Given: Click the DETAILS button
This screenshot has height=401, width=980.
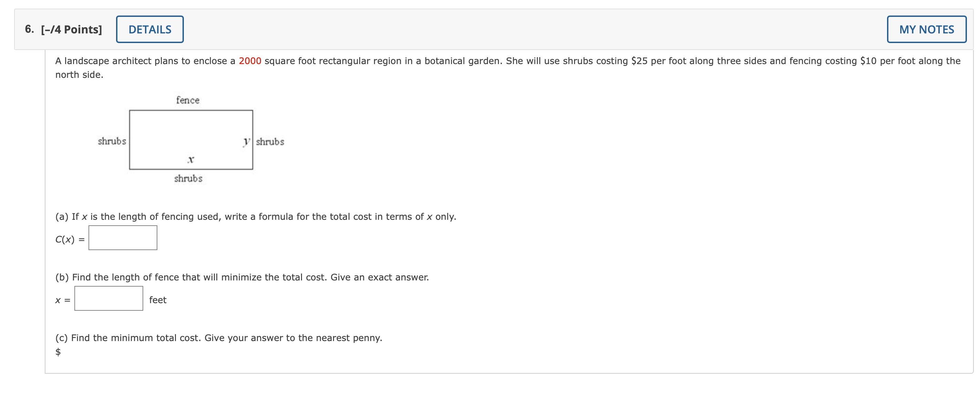Looking at the screenshot, I should 149,29.
